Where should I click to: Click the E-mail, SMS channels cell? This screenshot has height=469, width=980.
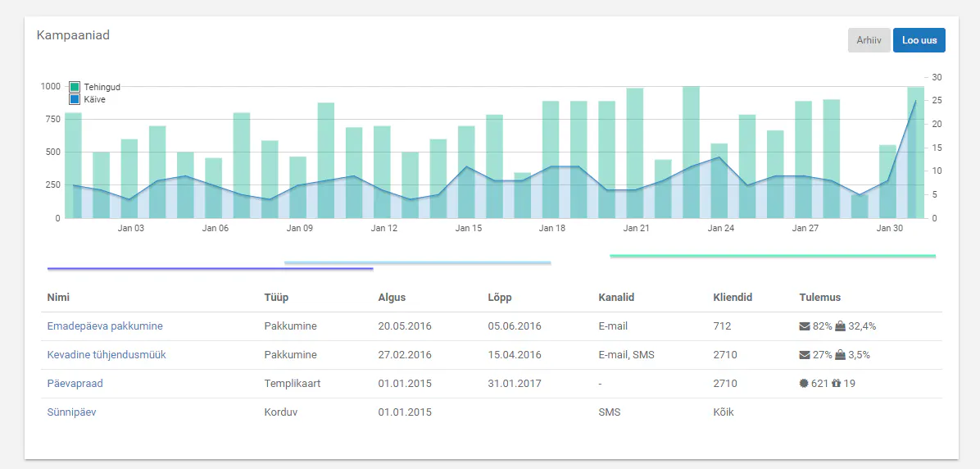tap(627, 354)
